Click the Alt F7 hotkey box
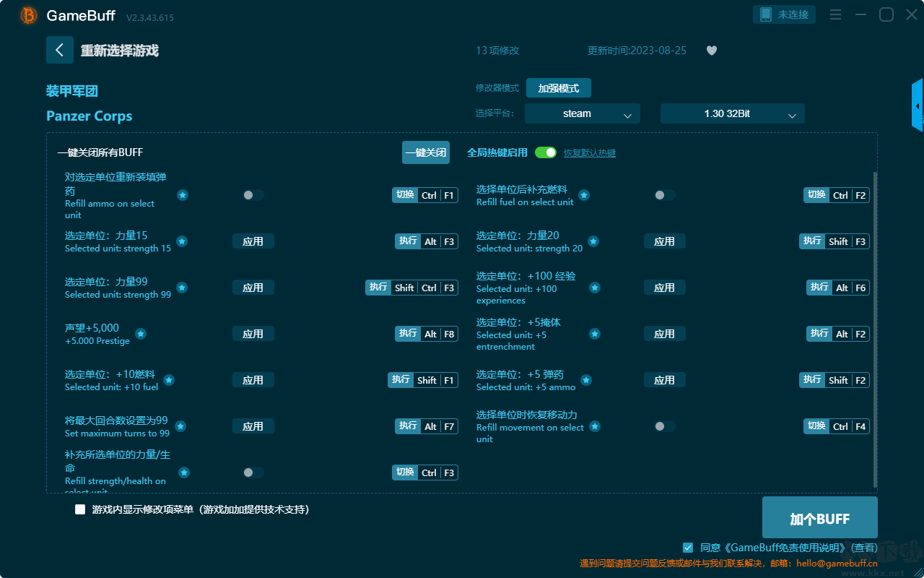The width and height of the screenshot is (924, 578). (x=427, y=426)
